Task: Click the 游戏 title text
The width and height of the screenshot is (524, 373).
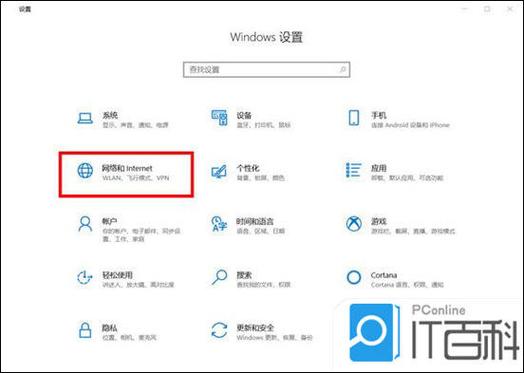Action: click(x=379, y=221)
